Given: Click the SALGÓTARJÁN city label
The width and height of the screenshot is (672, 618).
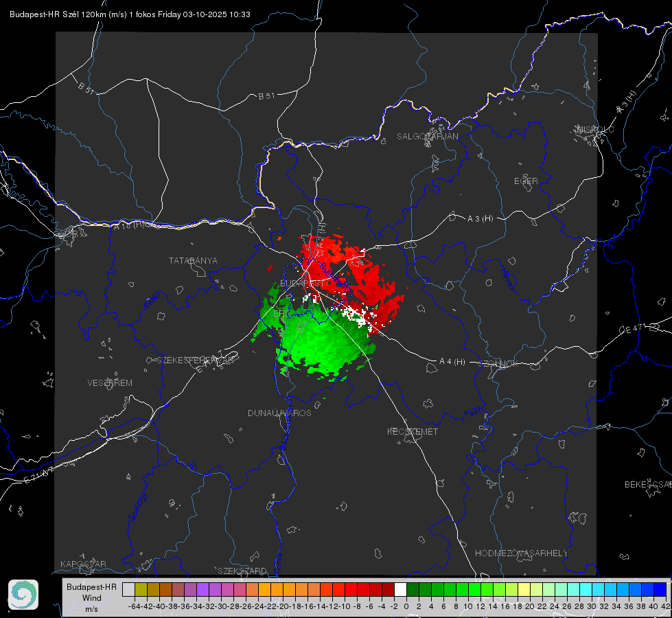Looking at the screenshot, I should pos(427,137).
